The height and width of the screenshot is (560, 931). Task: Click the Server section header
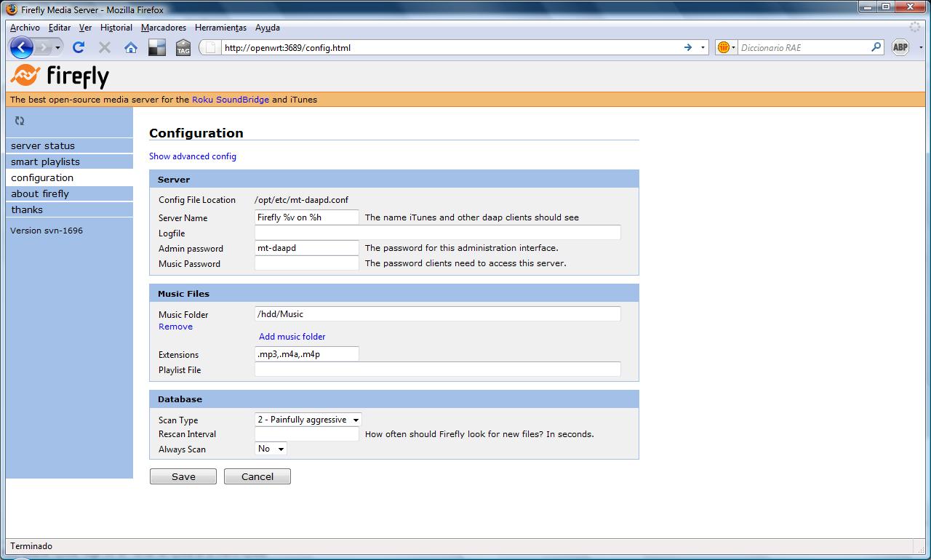394,180
